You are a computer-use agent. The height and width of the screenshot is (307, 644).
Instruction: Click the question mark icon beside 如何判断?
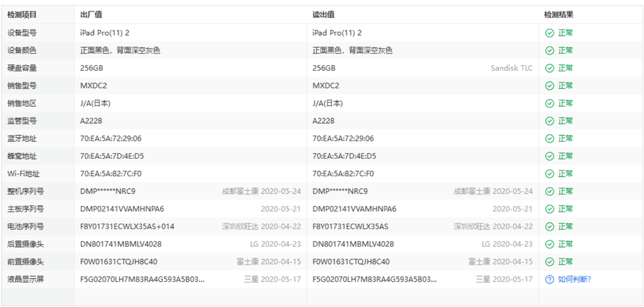(x=550, y=280)
